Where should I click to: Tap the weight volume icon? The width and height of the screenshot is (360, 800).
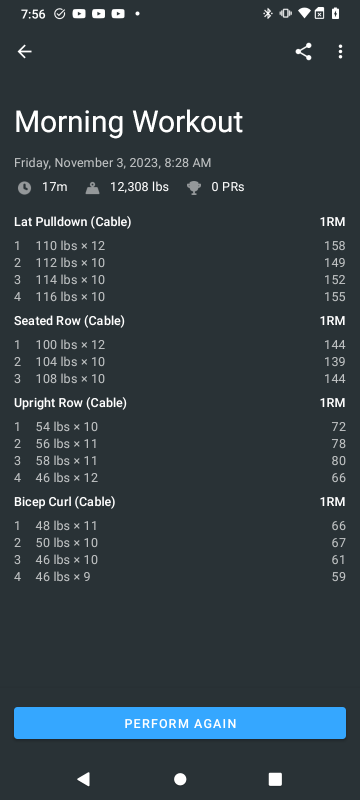point(93,188)
